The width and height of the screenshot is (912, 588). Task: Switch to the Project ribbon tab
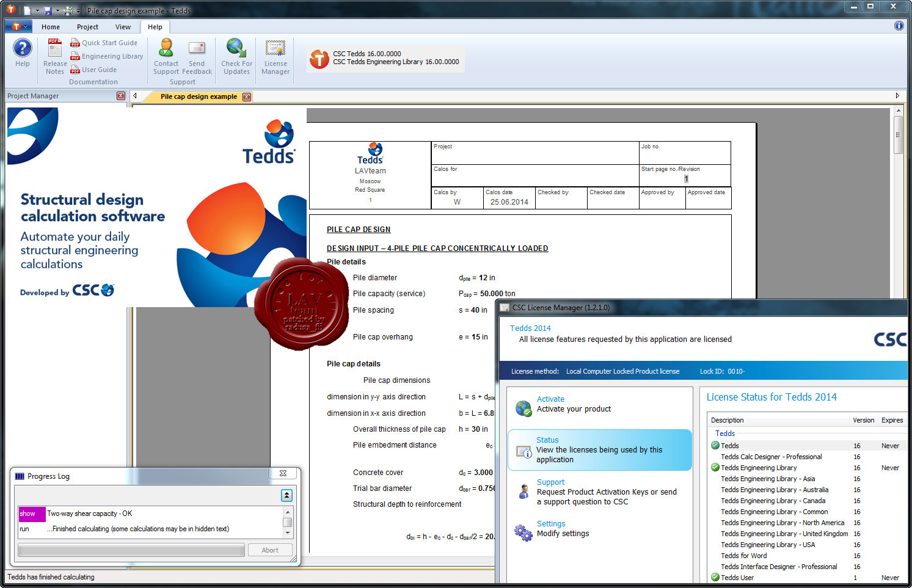pos(87,27)
